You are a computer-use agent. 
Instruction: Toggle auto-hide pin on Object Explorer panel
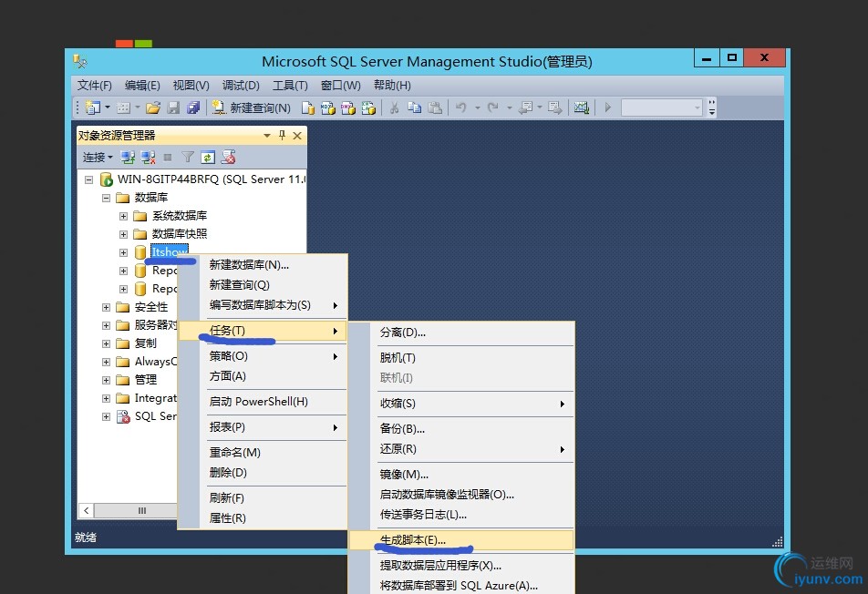(283, 135)
